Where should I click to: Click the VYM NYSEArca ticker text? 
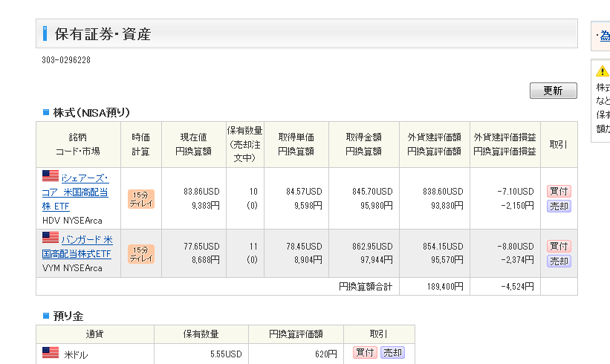(x=72, y=268)
